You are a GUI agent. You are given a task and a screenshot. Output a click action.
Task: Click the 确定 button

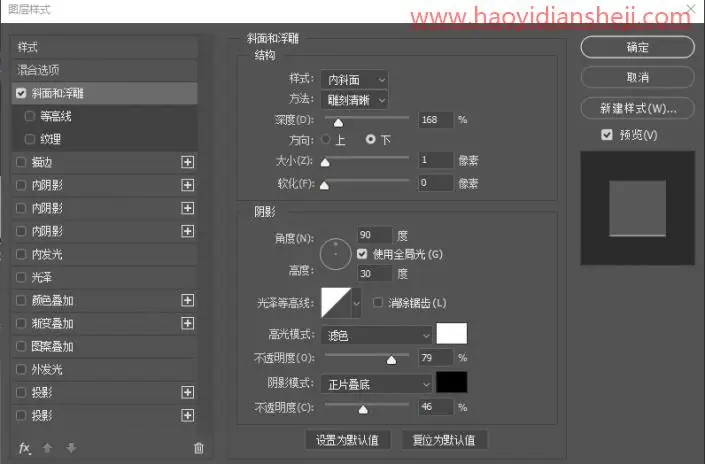click(x=638, y=47)
